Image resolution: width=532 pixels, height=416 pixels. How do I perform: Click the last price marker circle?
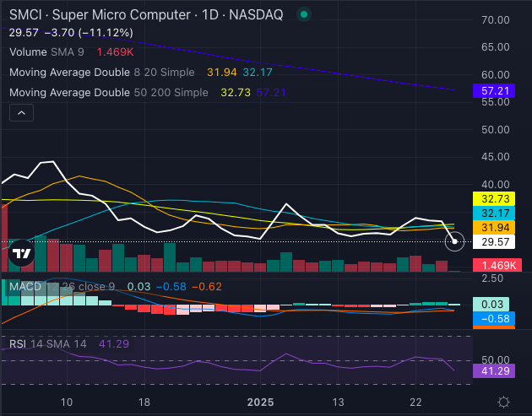[456, 242]
